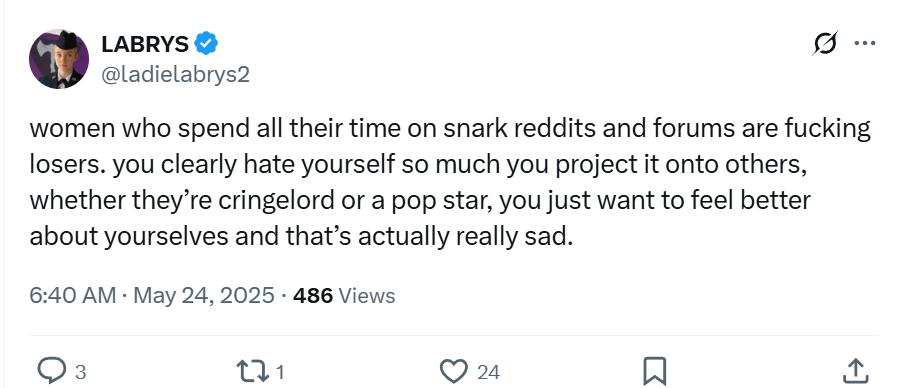The width and height of the screenshot is (903, 388).
Task: Like the post with the heart icon
Action: coord(454,371)
